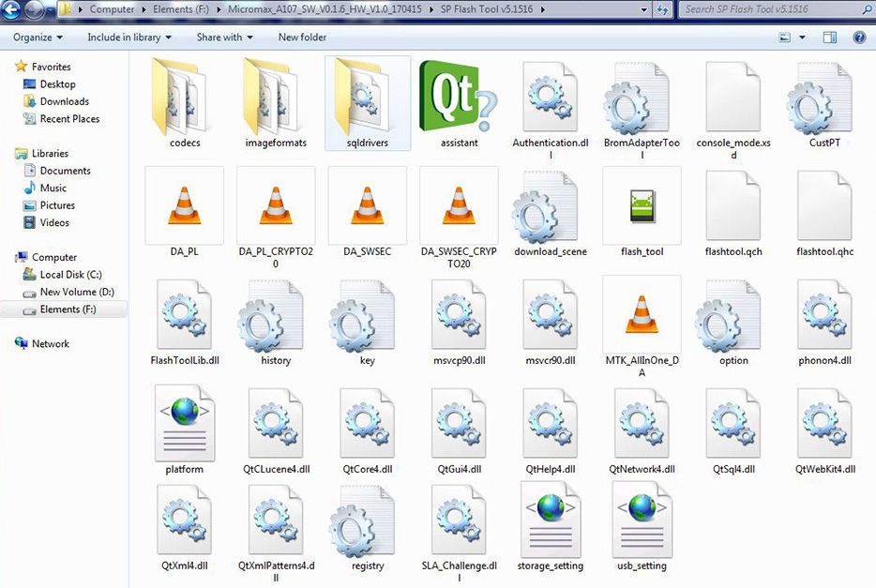Go to Computer in the address bar
Viewport: 876px width, 588px height.
[x=112, y=9]
